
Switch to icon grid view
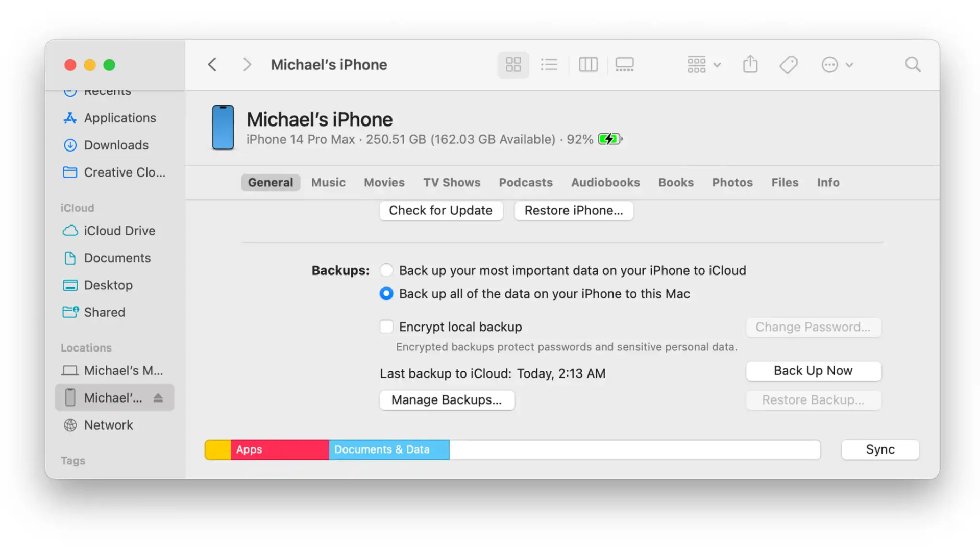point(513,65)
